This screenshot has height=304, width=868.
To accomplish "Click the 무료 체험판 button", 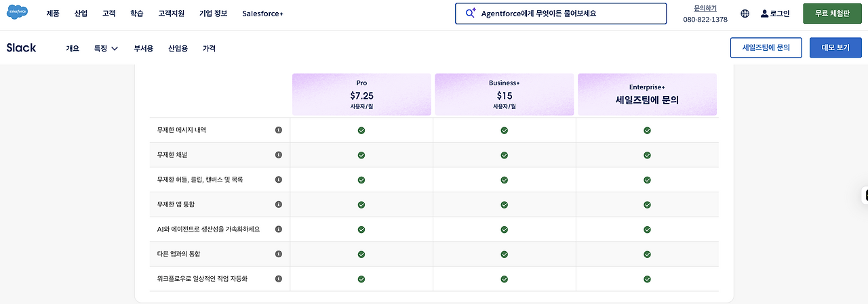I will pos(832,14).
